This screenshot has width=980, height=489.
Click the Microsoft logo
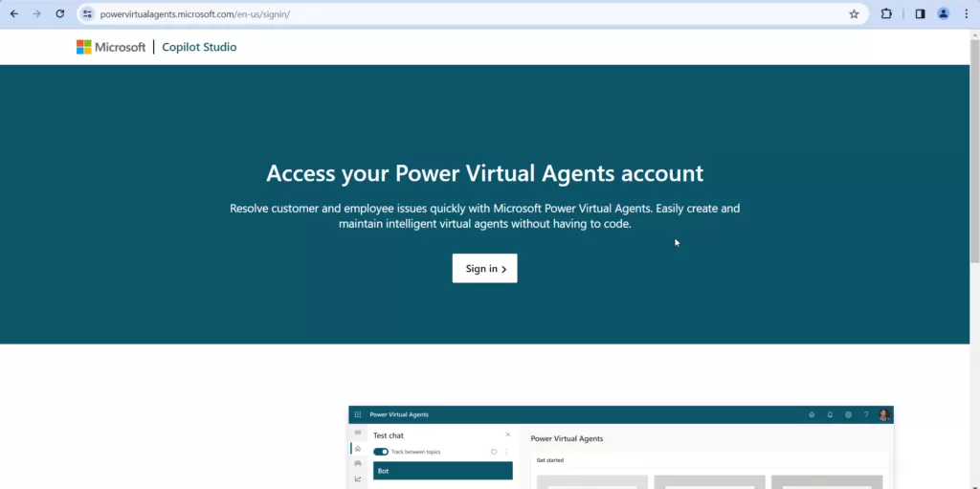coord(111,47)
